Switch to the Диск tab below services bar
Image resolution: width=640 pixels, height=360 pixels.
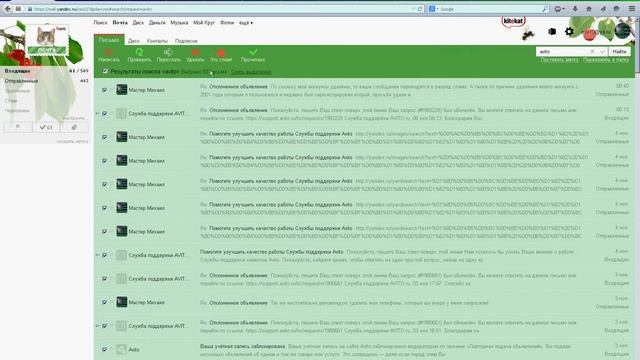tap(133, 41)
